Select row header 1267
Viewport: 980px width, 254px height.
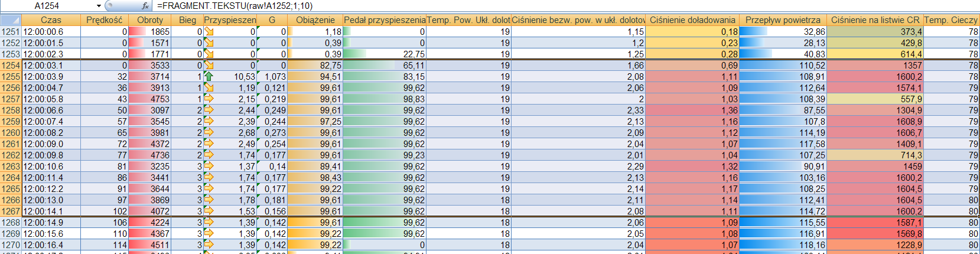tap(11, 211)
